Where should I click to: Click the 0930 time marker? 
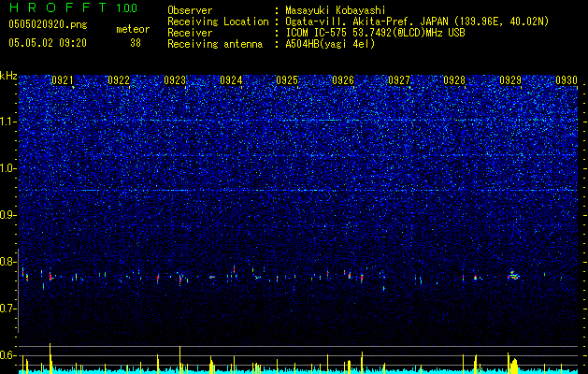tap(566, 79)
